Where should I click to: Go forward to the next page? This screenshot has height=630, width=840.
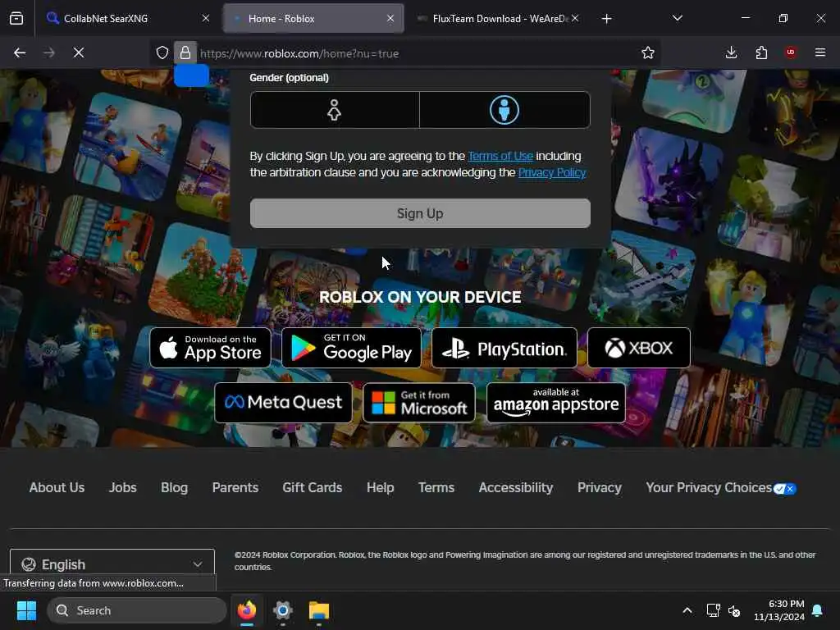[x=48, y=52]
